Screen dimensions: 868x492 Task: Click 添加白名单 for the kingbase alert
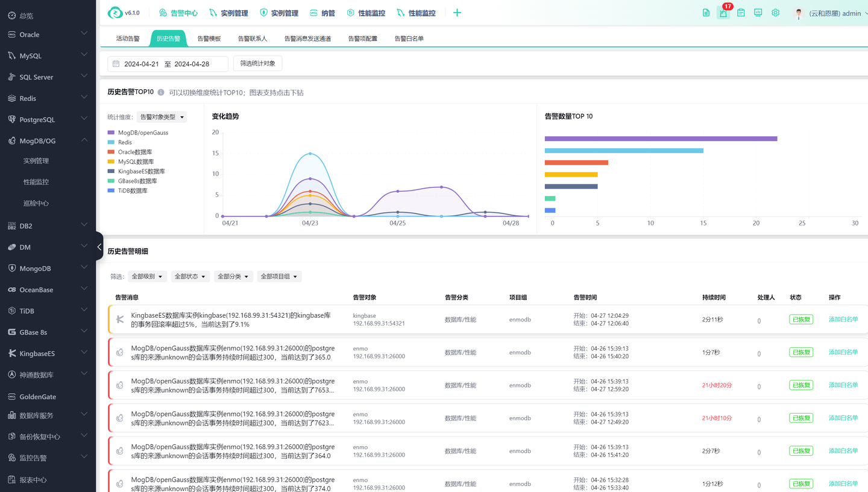tap(843, 319)
